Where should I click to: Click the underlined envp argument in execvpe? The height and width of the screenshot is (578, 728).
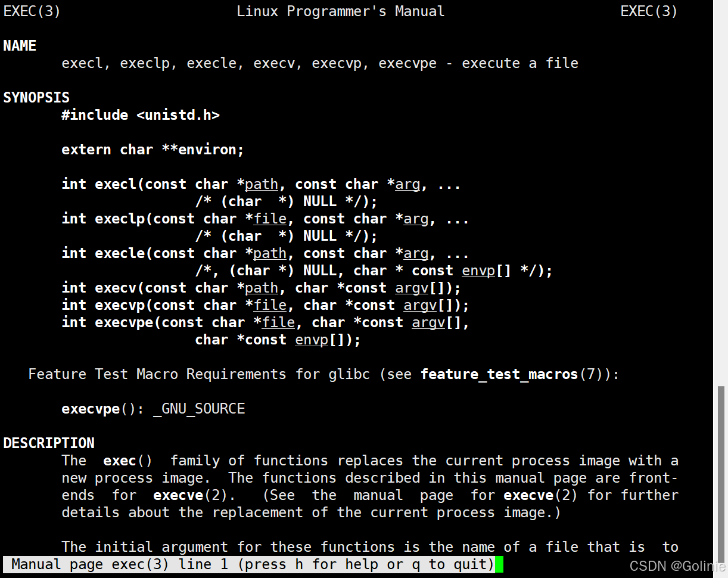pos(312,340)
